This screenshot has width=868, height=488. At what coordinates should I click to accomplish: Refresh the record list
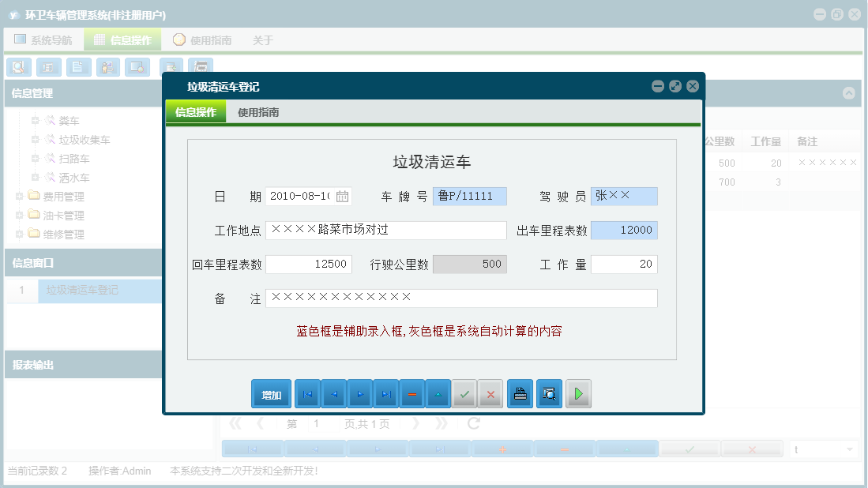472,422
